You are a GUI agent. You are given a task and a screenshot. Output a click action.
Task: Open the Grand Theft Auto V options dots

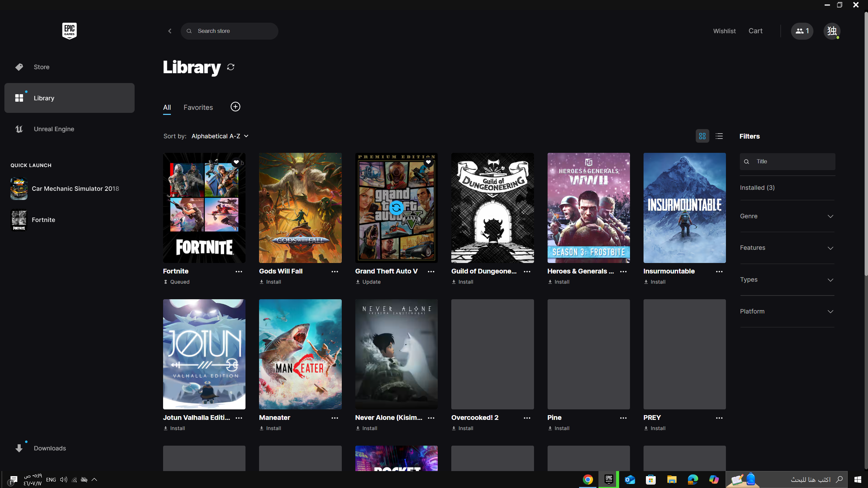click(431, 271)
